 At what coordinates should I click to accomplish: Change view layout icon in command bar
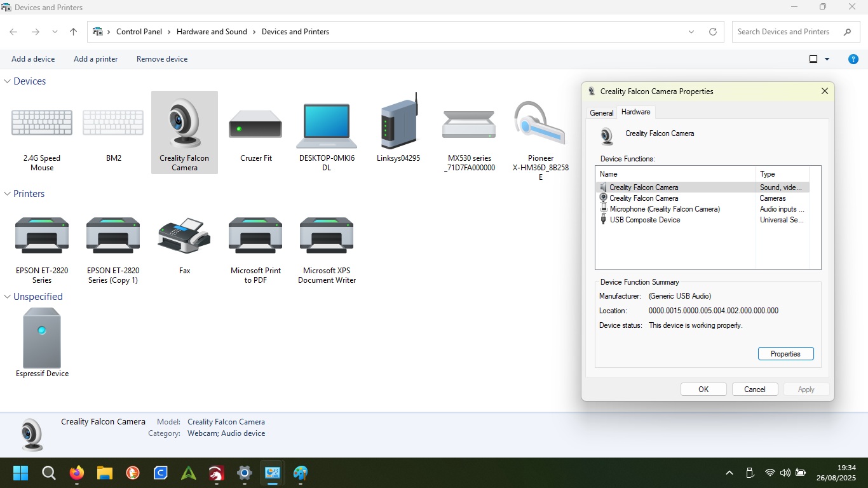pyautogui.click(x=813, y=59)
